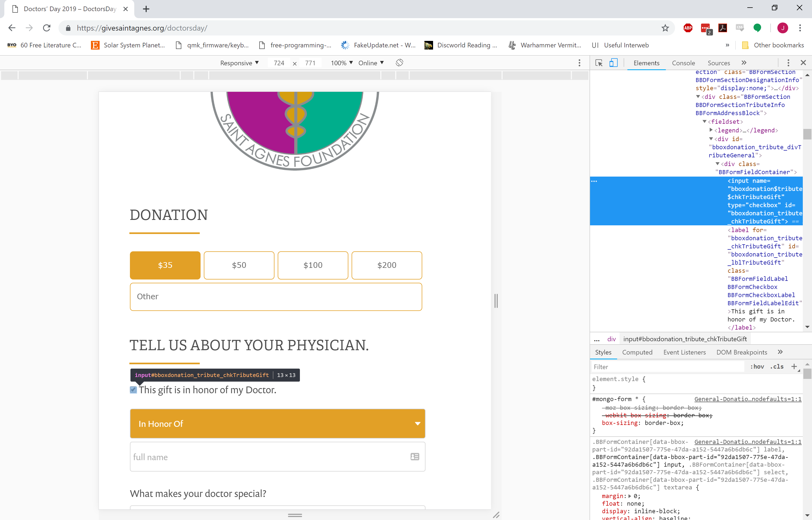Viewport: 812px width, 520px height.
Task: Choose the $50 donation button
Action: coord(239,265)
